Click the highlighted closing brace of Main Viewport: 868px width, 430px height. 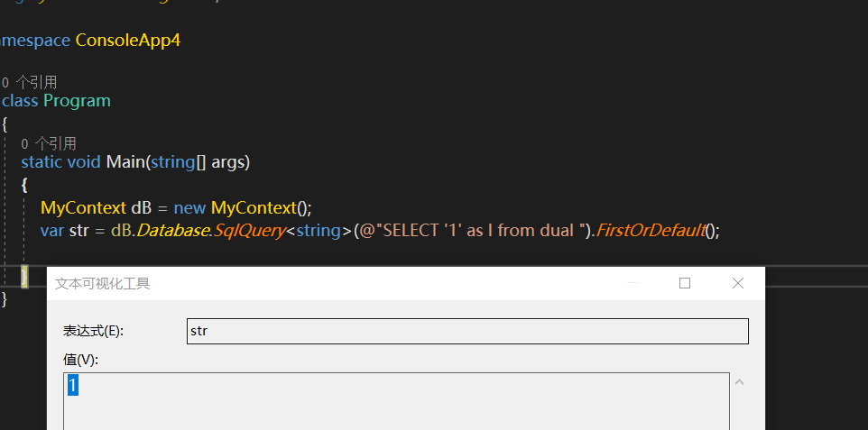pyautogui.click(x=24, y=276)
